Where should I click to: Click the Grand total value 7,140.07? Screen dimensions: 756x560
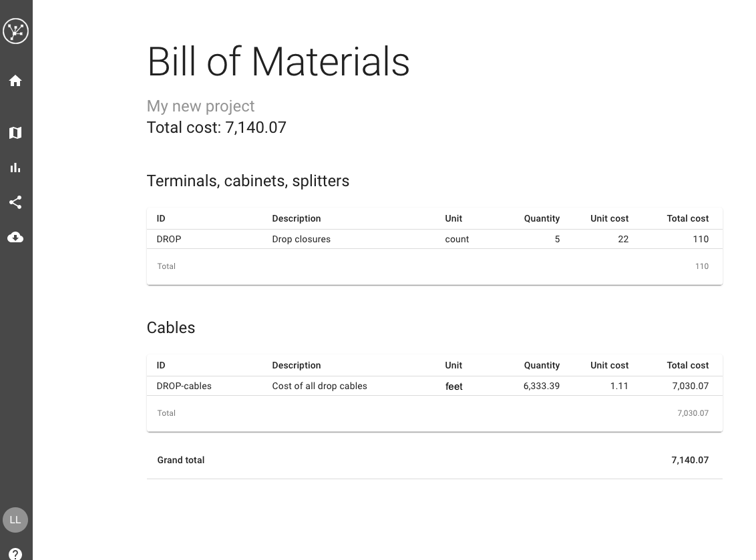(690, 460)
